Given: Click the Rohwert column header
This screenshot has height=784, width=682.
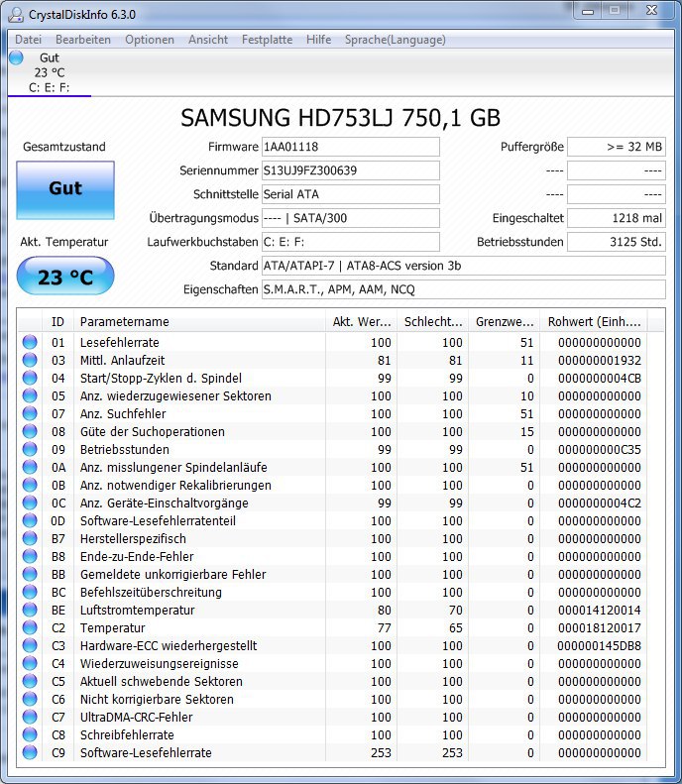Looking at the screenshot, I should click(594, 321).
